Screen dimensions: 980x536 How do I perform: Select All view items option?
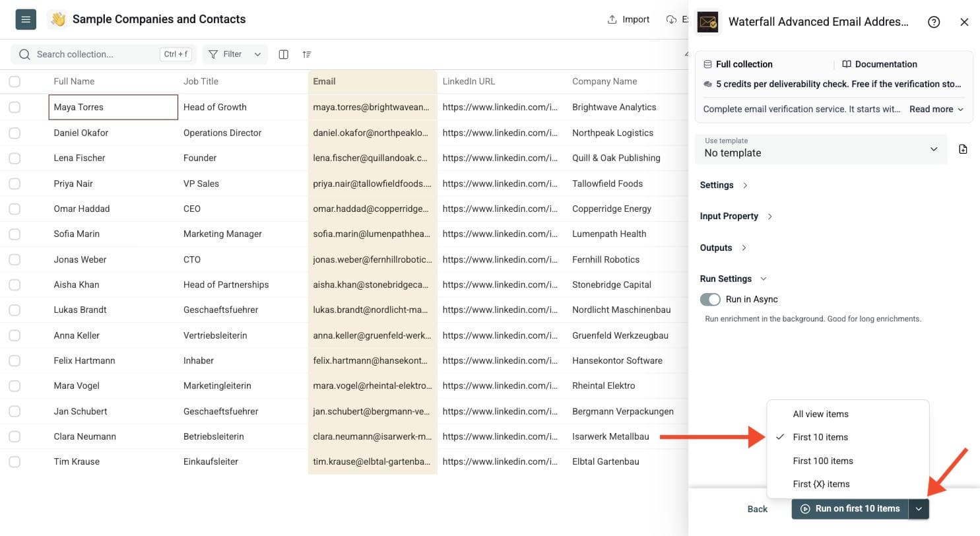click(848, 414)
